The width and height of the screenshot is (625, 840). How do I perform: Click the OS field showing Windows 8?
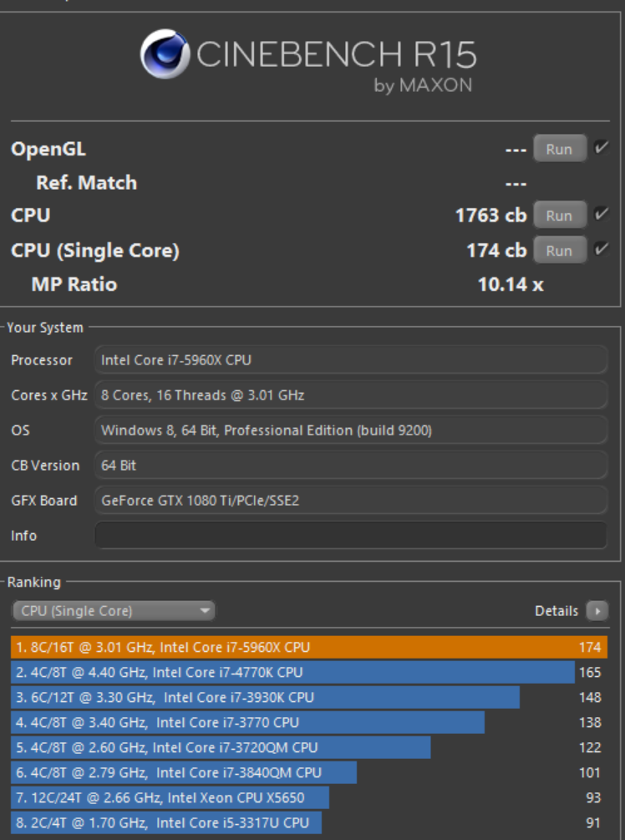point(351,430)
